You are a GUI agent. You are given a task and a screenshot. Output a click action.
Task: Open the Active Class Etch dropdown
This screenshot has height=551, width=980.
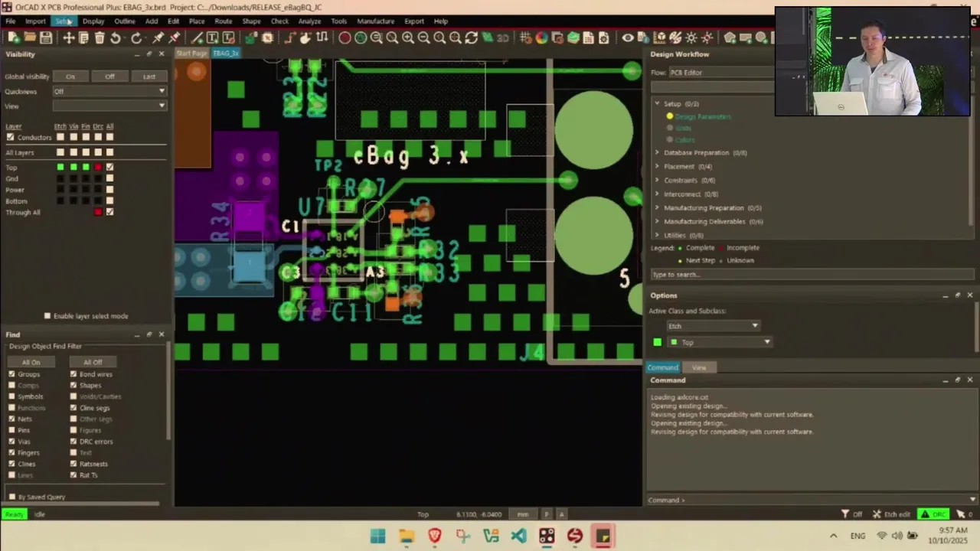(x=714, y=326)
